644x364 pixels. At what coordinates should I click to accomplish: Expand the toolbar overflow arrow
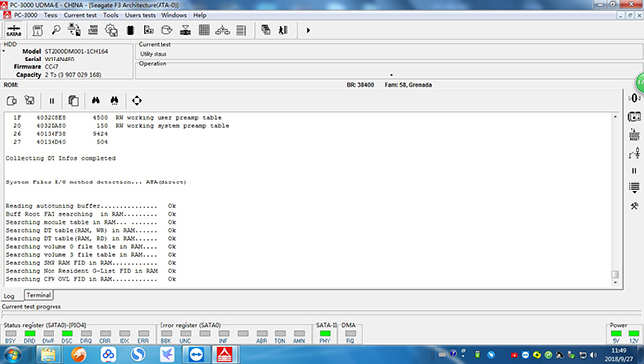308,30
